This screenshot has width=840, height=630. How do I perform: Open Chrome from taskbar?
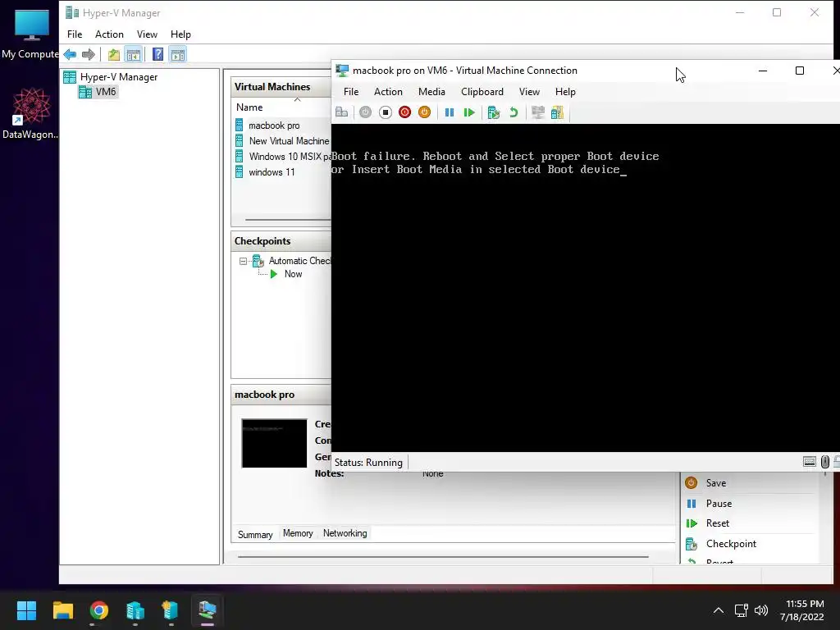coord(99,610)
